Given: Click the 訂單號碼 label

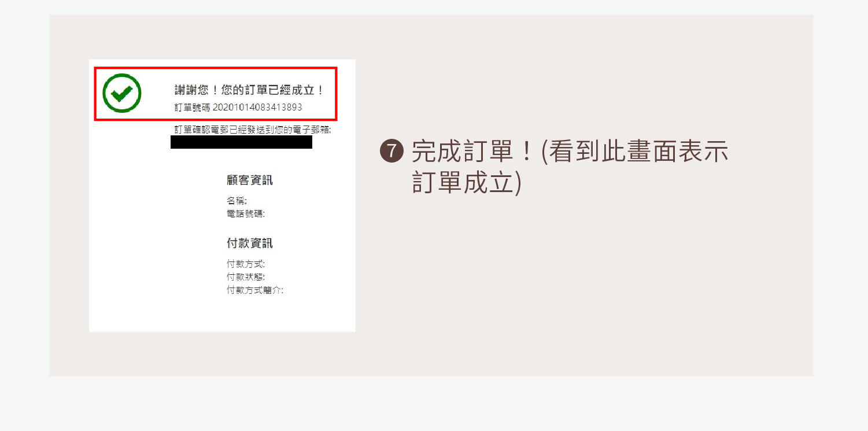Looking at the screenshot, I should (192, 107).
